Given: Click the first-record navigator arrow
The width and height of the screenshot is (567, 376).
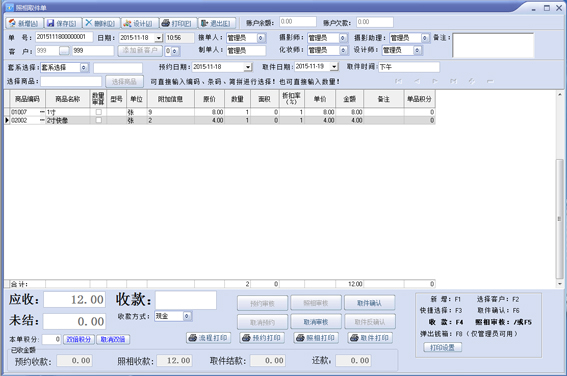Looking at the screenshot, I should [x=398, y=81].
